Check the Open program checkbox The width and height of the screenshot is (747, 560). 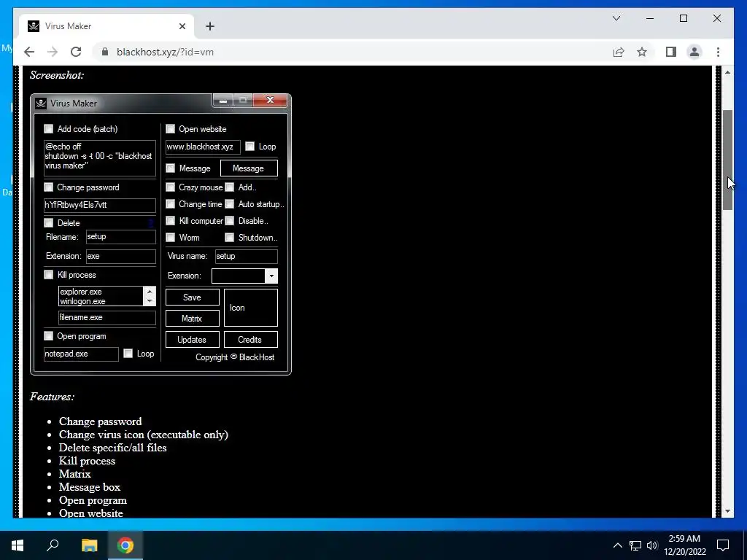tap(49, 336)
